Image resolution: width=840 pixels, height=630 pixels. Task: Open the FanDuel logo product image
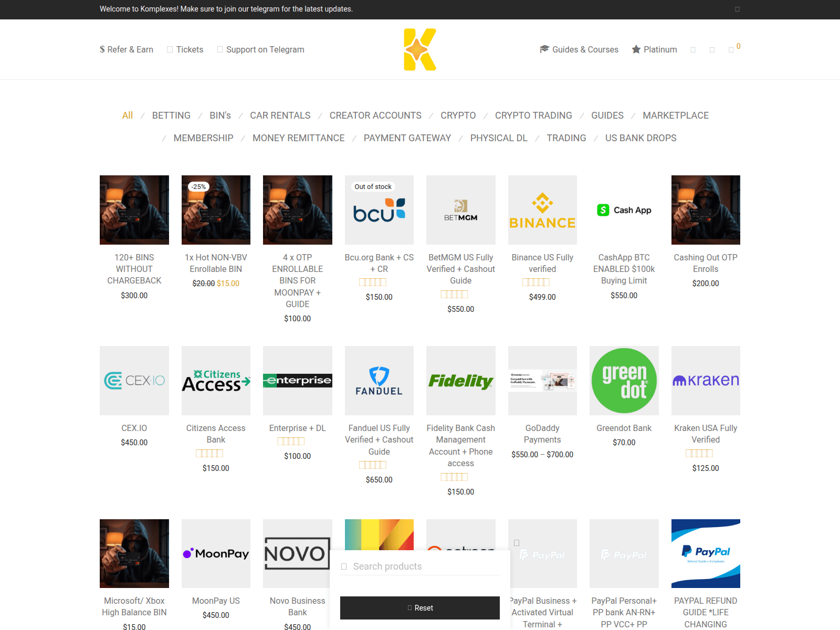pyautogui.click(x=379, y=381)
